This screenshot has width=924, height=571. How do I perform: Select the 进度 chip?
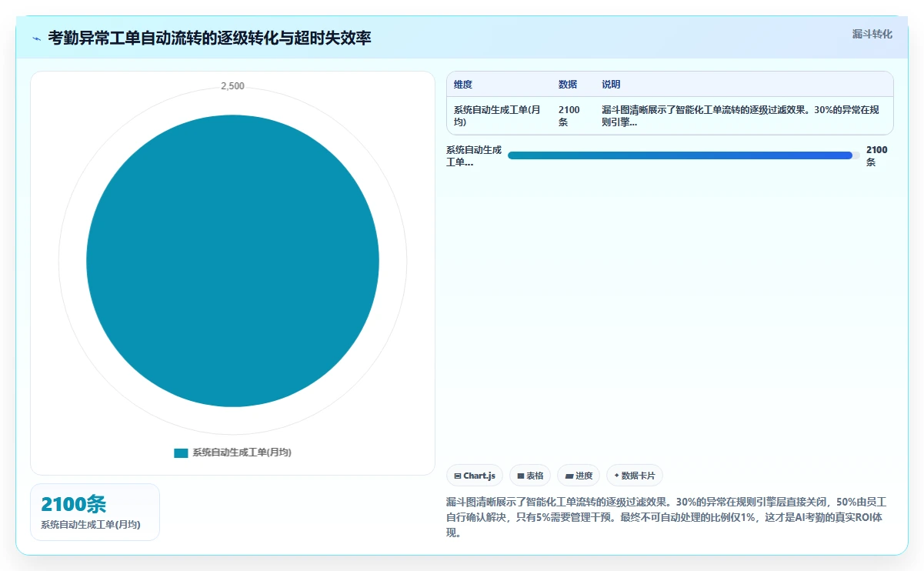pos(579,476)
